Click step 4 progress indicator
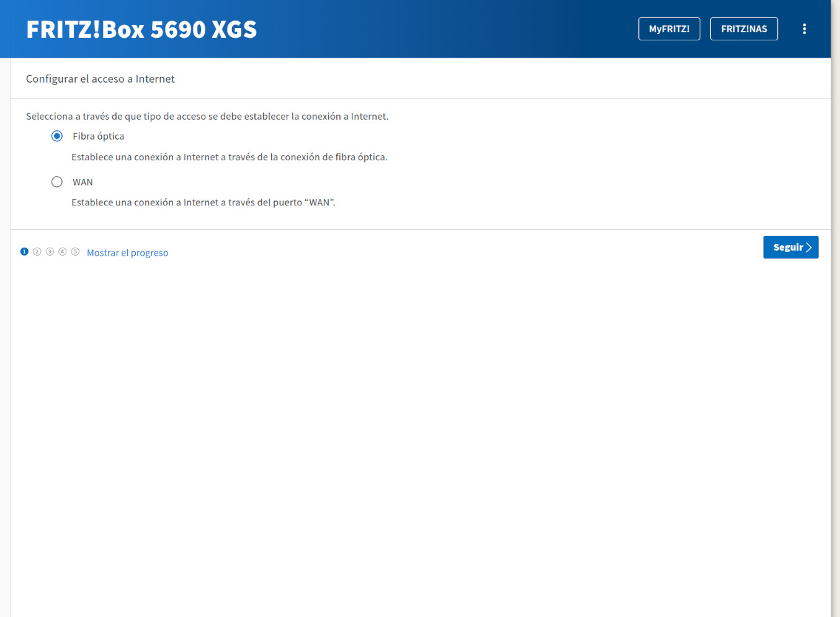The height and width of the screenshot is (617, 840). [x=63, y=251]
